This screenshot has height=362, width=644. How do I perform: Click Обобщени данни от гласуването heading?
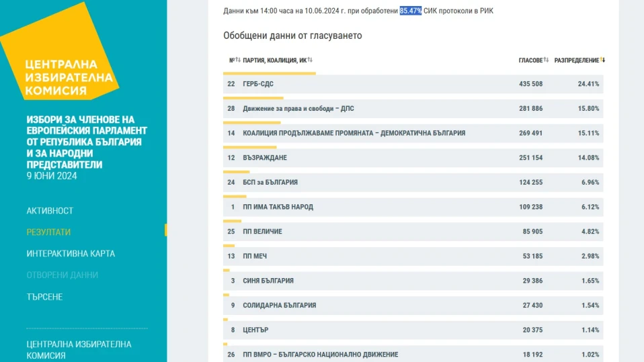(x=292, y=36)
